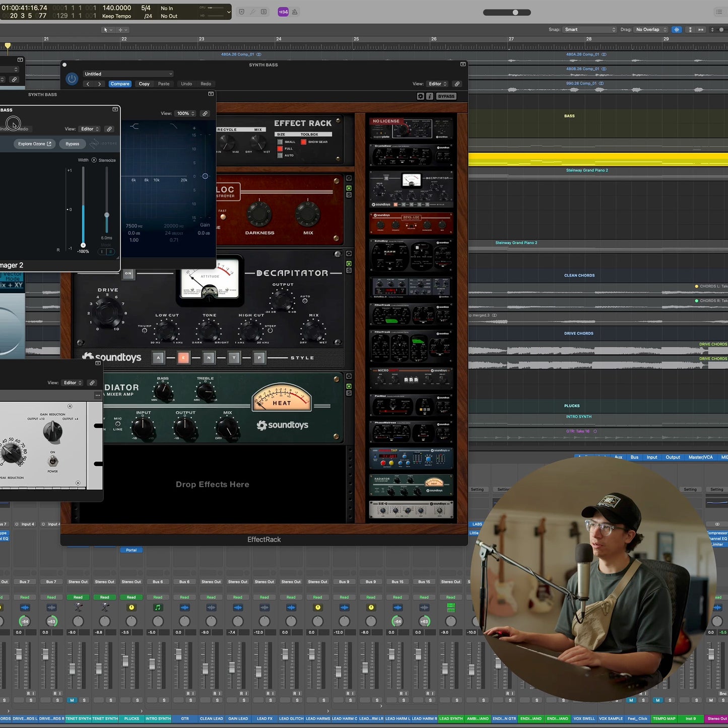Change the Snap mode from Smart
Viewport: 728px width, 728px height.
(x=589, y=29)
